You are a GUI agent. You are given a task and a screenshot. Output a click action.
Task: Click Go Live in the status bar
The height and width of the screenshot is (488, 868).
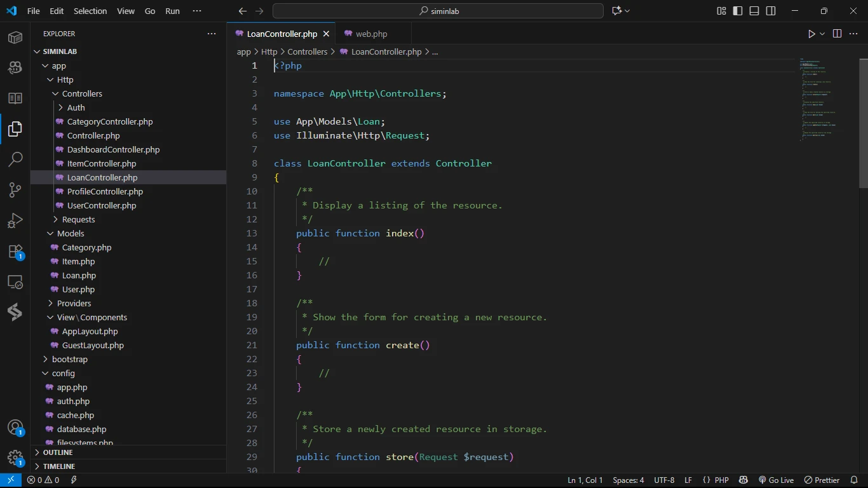776,480
